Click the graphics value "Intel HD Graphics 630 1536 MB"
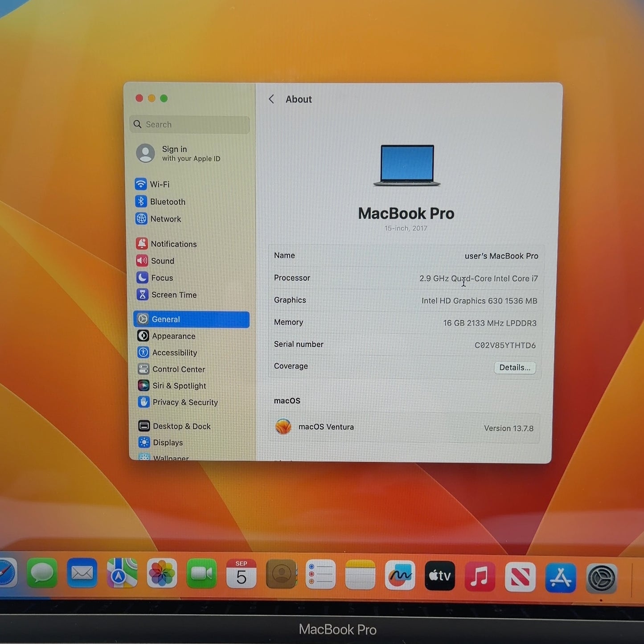The image size is (644, 644). (480, 301)
